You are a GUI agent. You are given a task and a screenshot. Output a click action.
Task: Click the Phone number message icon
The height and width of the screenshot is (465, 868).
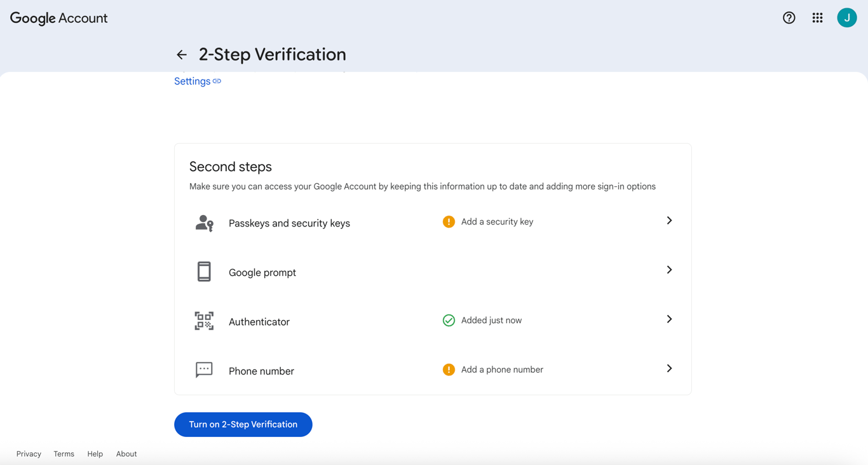click(x=204, y=370)
